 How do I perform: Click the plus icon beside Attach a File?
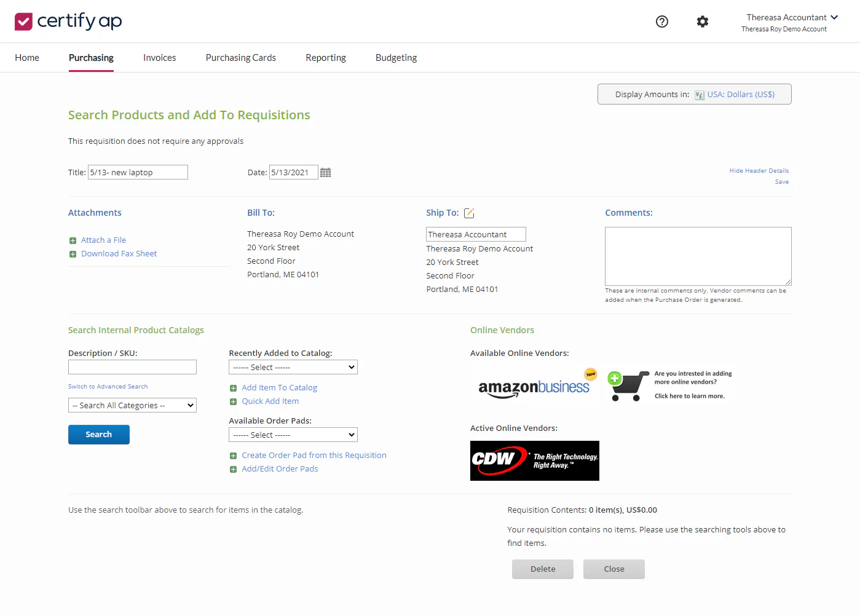click(x=73, y=240)
